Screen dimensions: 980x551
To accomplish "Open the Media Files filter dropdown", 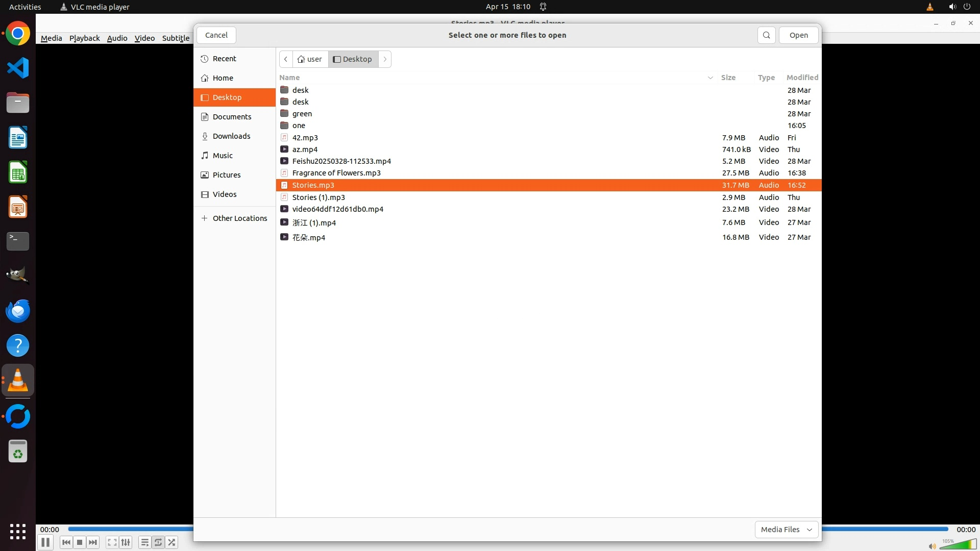I will (x=786, y=530).
